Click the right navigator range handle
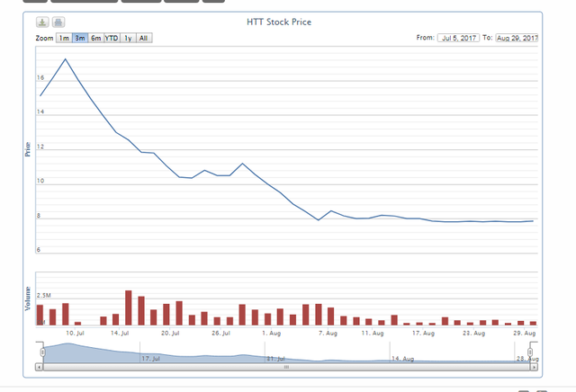The height and width of the screenshot is (392, 576). coord(531,352)
